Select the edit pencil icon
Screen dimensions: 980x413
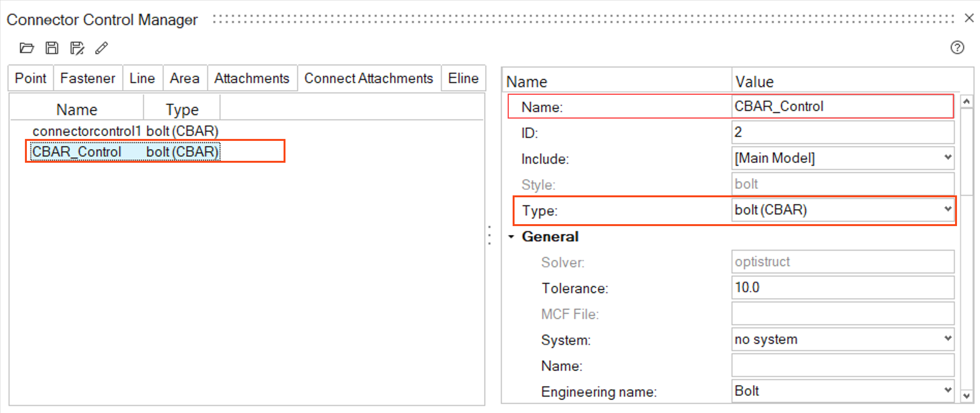click(101, 48)
